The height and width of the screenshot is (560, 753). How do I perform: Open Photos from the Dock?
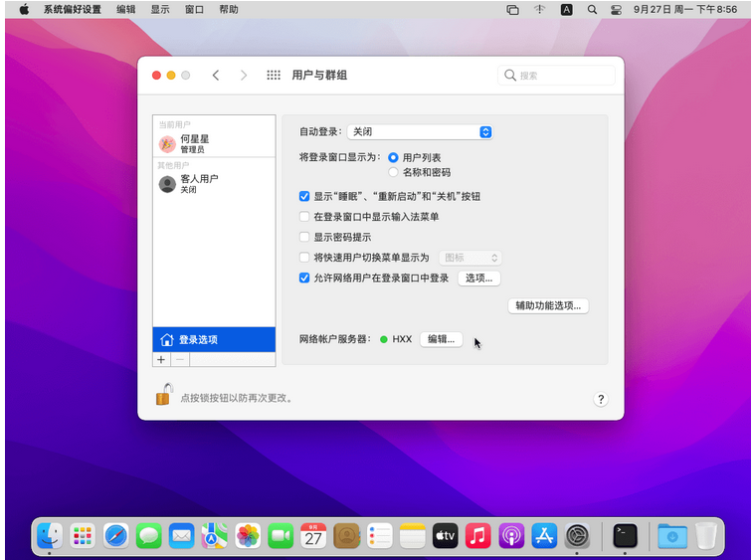tap(248, 535)
